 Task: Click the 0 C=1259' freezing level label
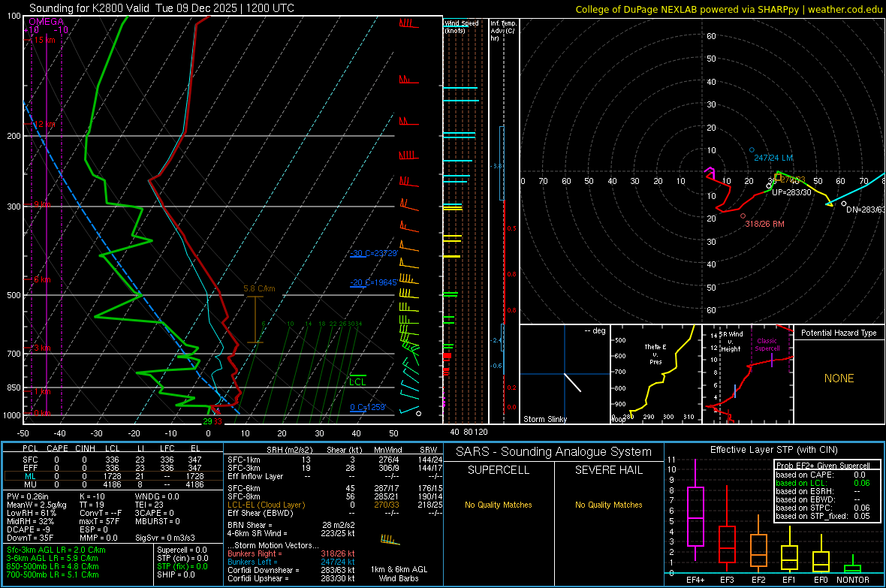tap(368, 407)
